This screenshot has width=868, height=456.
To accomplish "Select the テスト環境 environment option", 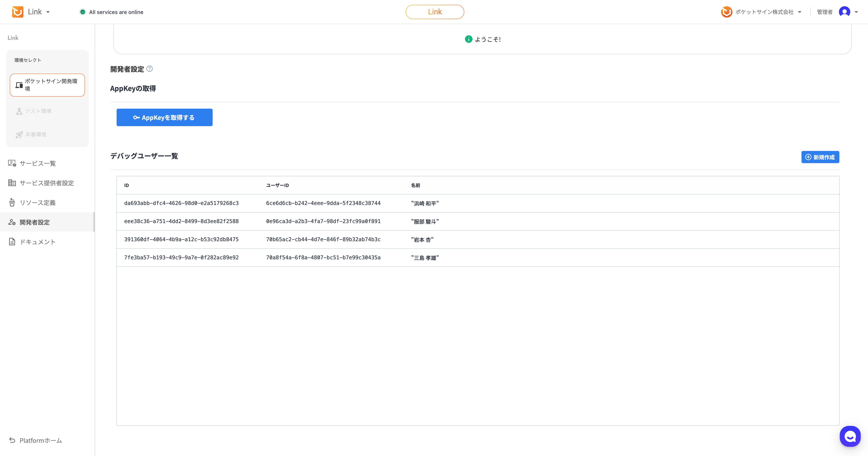I will click(x=34, y=111).
